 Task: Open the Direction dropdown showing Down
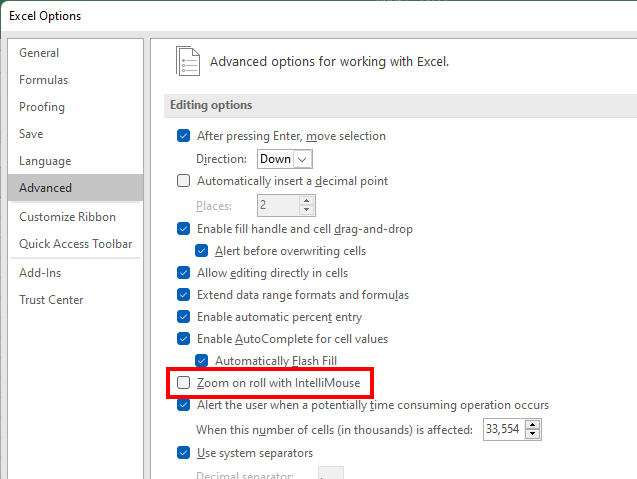coord(285,159)
